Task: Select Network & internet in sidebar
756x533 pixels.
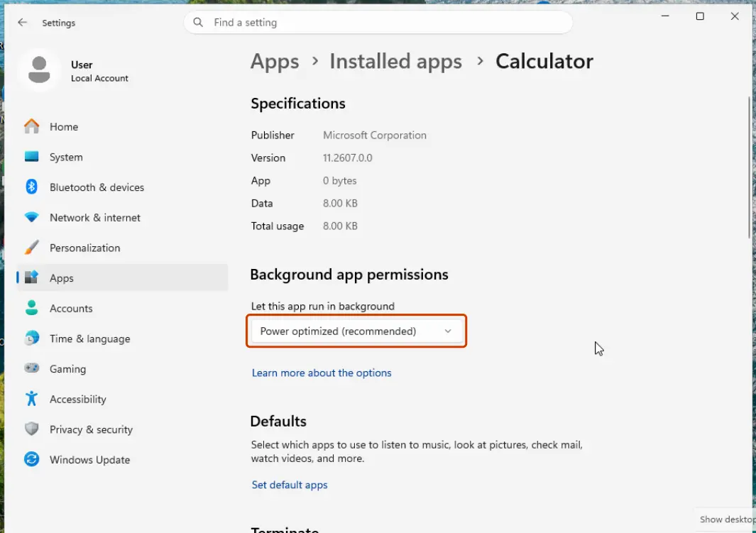Action: [123, 218]
